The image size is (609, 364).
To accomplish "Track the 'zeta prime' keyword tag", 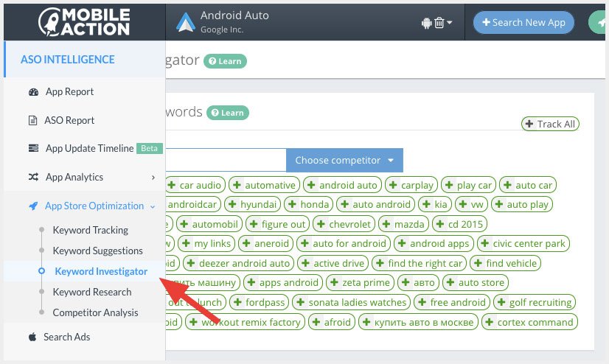I will coord(360,282).
